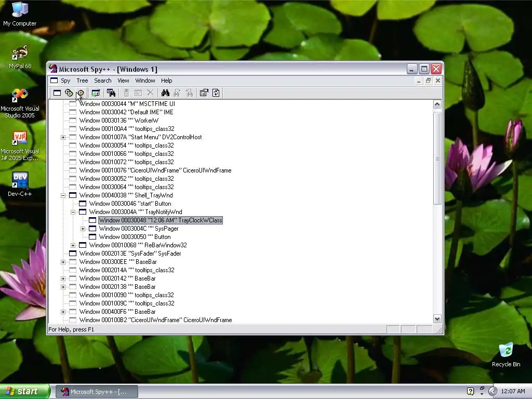
Task: Open the Threads view toolbar icon
Action: [81, 93]
